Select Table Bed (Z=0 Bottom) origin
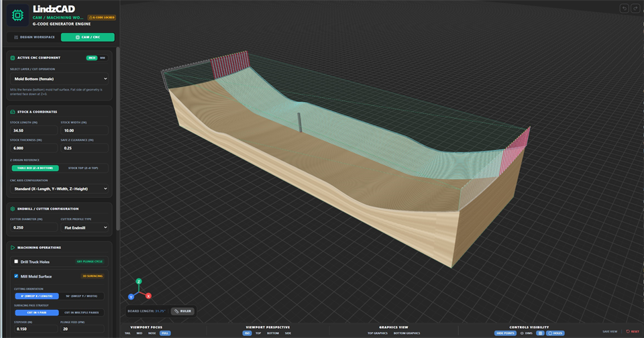The height and width of the screenshot is (338, 644). pyautogui.click(x=36, y=168)
